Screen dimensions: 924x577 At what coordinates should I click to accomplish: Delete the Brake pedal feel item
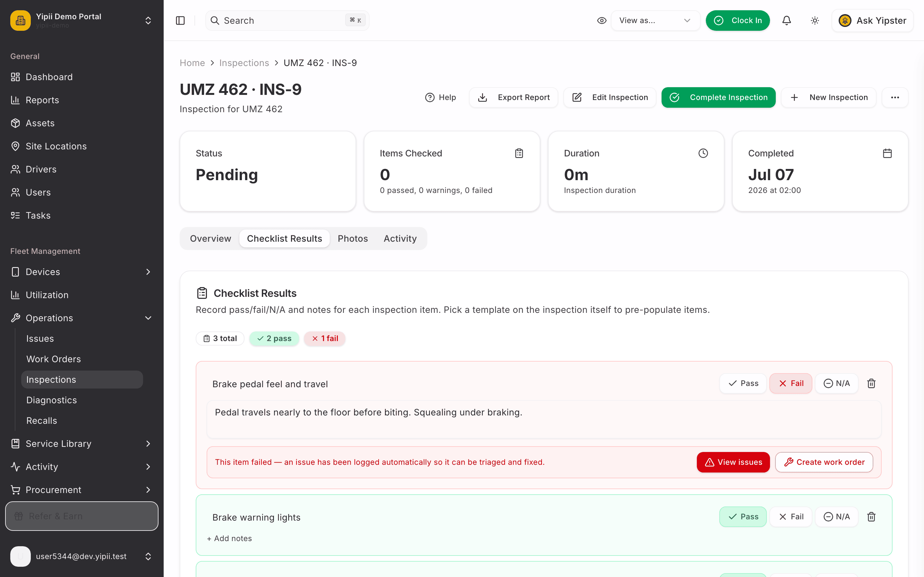coord(871,383)
